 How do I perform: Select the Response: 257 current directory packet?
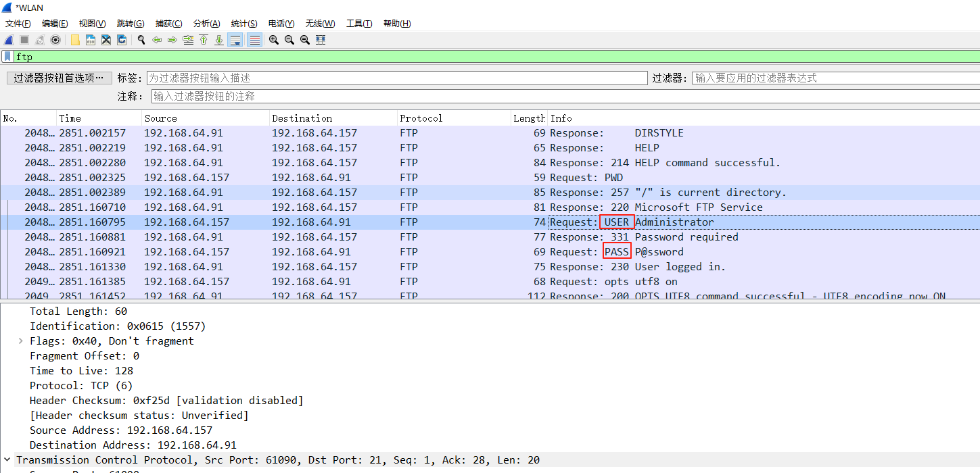[x=490, y=192]
